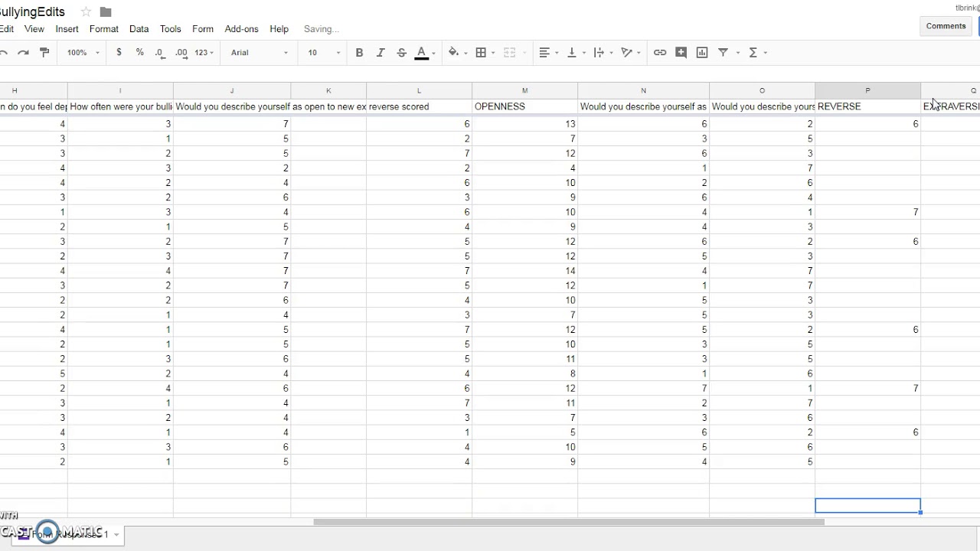980x551 pixels.
Task: Select highlighted column P header
Action: click(x=867, y=90)
